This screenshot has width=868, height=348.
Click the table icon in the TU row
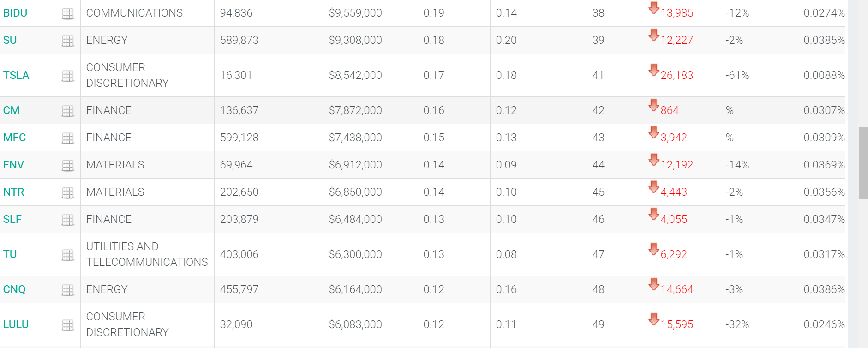pyautogui.click(x=68, y=255)
